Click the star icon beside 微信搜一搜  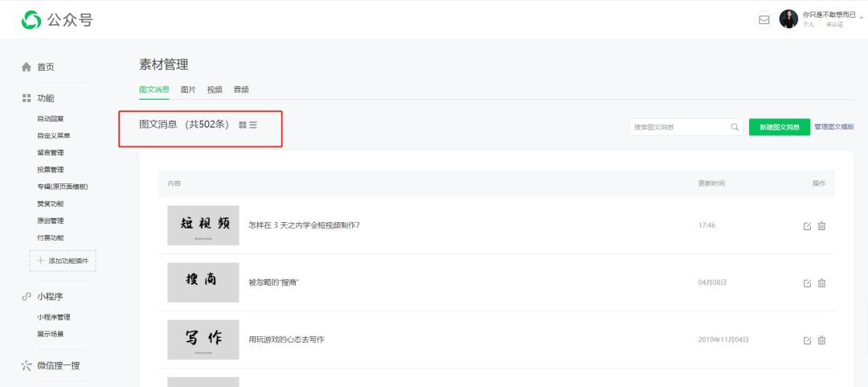pyautogui.click(x=26, y=365)
